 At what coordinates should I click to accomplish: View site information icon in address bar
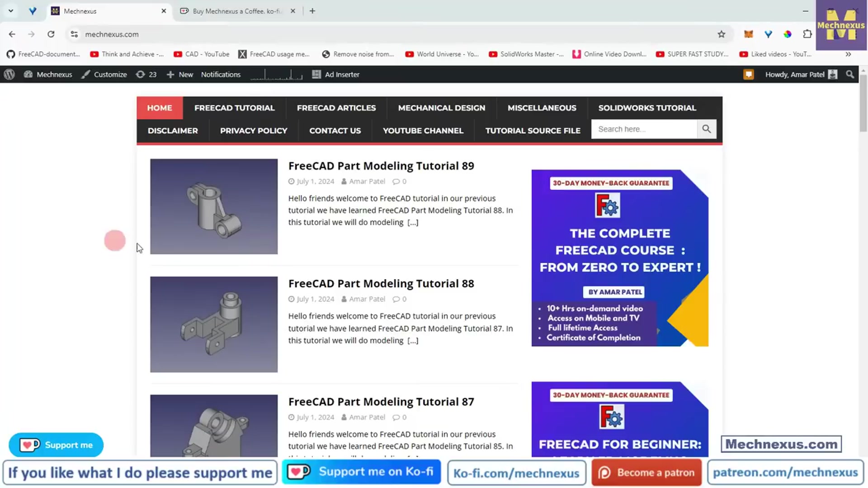74,34
